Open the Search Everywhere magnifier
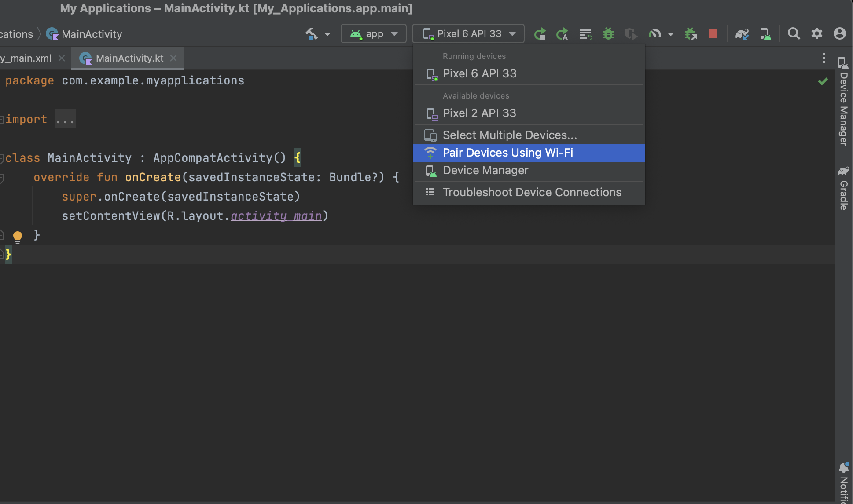 794,34
